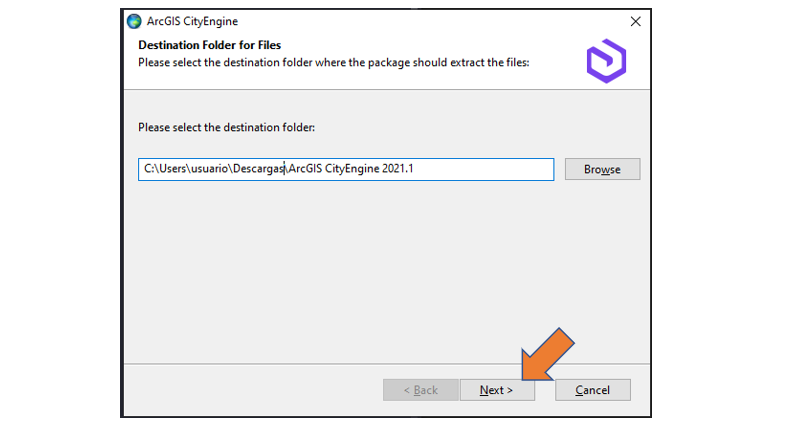
Task: Click the 'Please select the destination folder:' label
Action: click(x=226, y=127)
